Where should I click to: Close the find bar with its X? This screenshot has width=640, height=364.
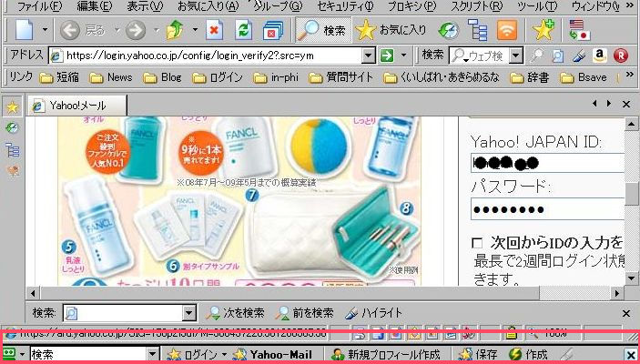point(626,313)
